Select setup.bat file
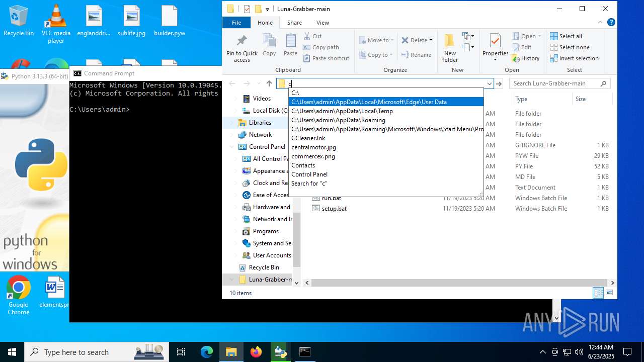 [334, 209]
